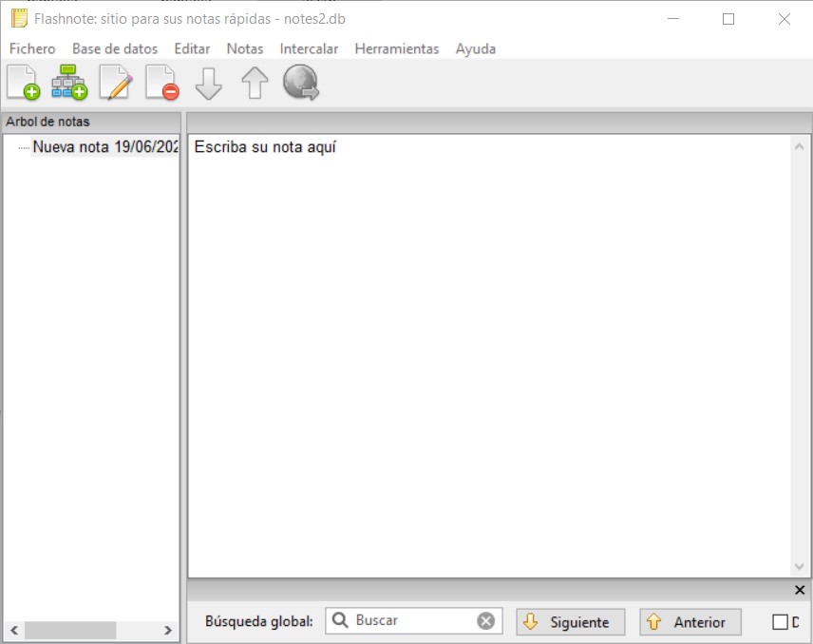Viewport: 813px width, 644px height.
Task: Click the globe toolbar icon
Action: tap(300, 83)
